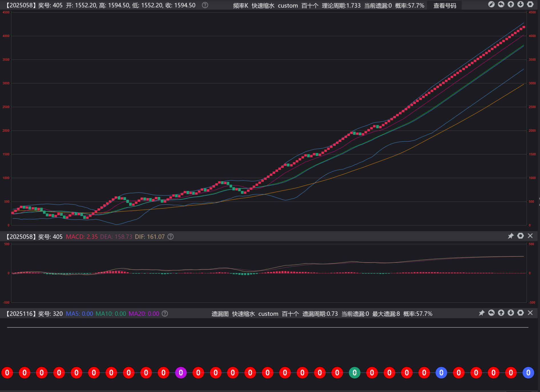
Task: Select the blue 0 circle right of the green one
Action: (x=441, y=373)
